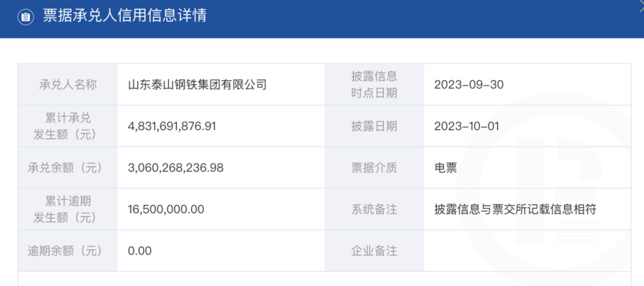Select the acceptor name 山东泰山钢铁集团有限公司
The width and height of the screenshot is (644, 286).
point(198,85)
